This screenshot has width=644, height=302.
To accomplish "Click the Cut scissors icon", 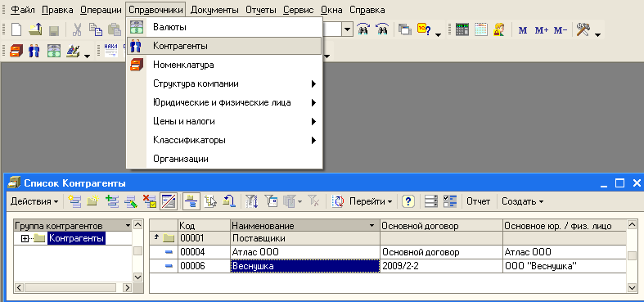I will 77,29.
